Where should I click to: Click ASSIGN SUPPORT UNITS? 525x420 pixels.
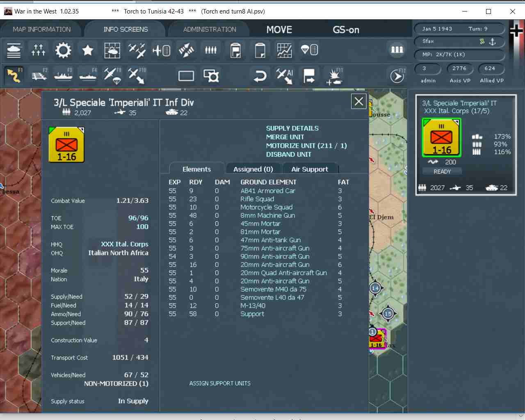point(220,383)
